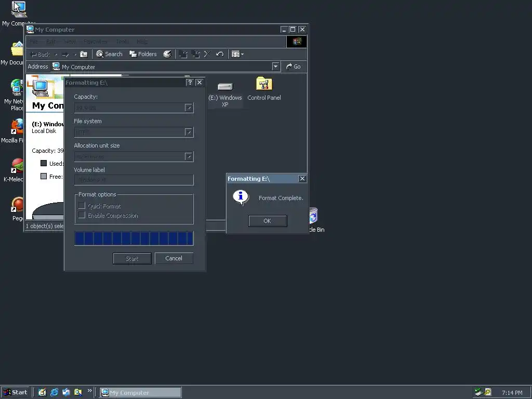Open the History toolbar icon
This screenshot has height=399, width=532.
(167, 54)
